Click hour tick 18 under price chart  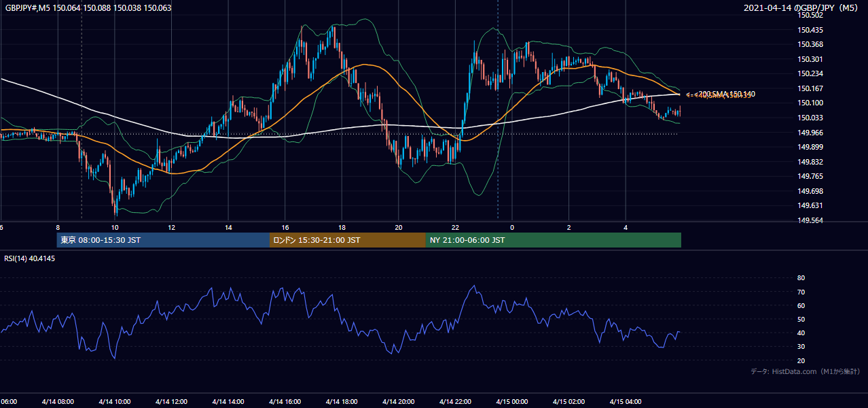(342, 227)
